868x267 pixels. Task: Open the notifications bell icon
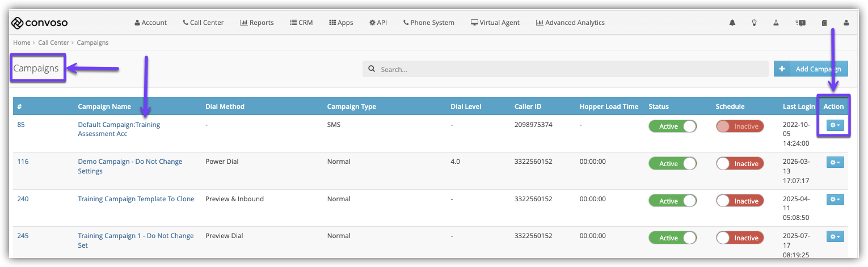(x=732, y=23)
